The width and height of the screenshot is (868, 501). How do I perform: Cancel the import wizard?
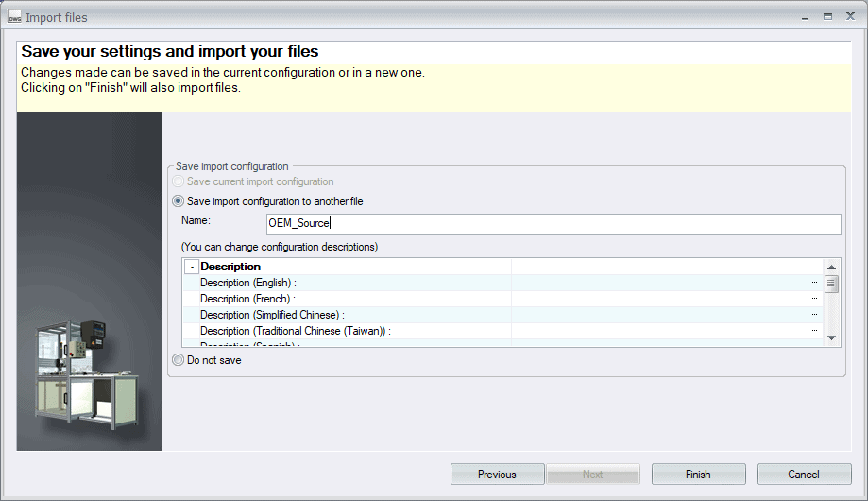(x=804, y=475)
